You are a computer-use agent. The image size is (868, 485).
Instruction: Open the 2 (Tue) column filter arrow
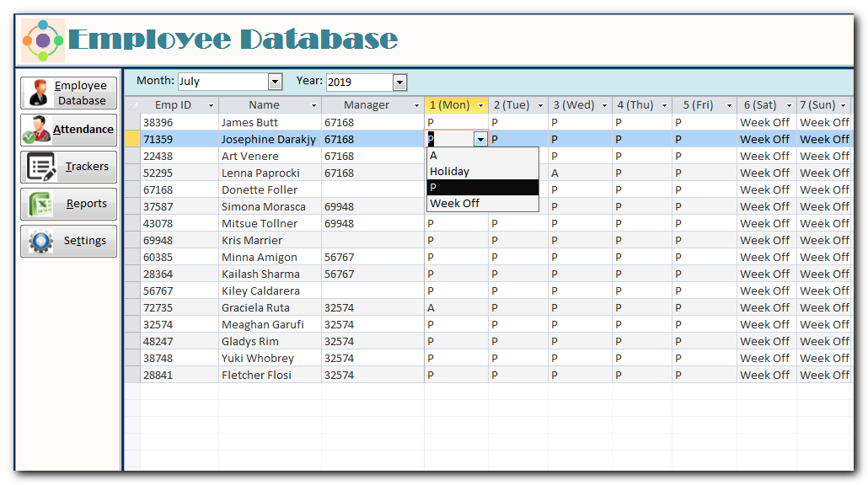[x=540, y=105]
